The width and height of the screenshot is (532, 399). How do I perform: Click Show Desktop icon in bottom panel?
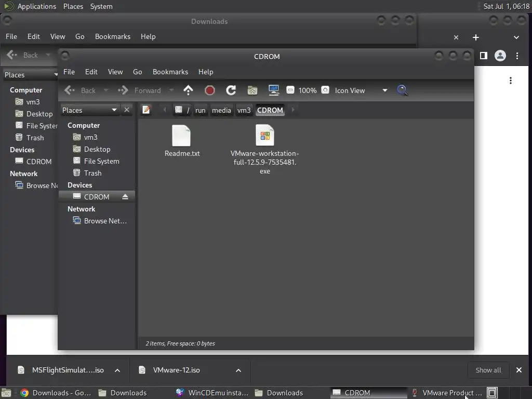6,393
